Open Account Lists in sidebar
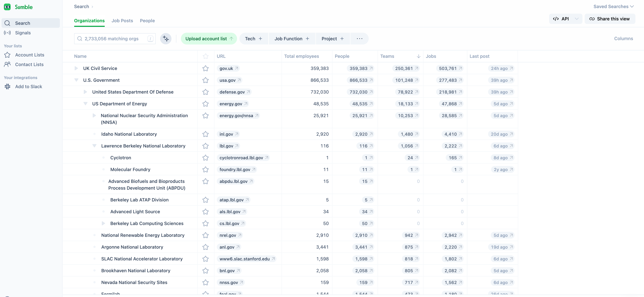The height and width of the screenshot is (297, 644). [30, 55]
